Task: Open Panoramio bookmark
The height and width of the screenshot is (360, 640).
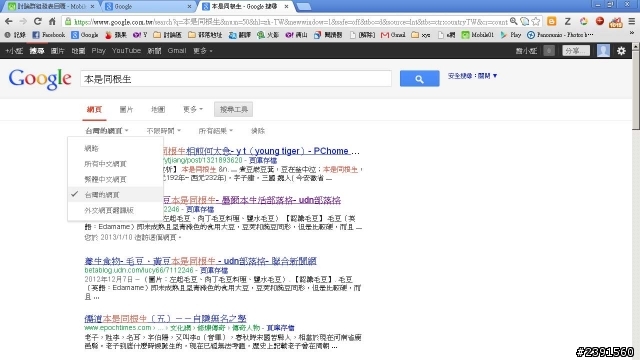Action: coord(560,35)
